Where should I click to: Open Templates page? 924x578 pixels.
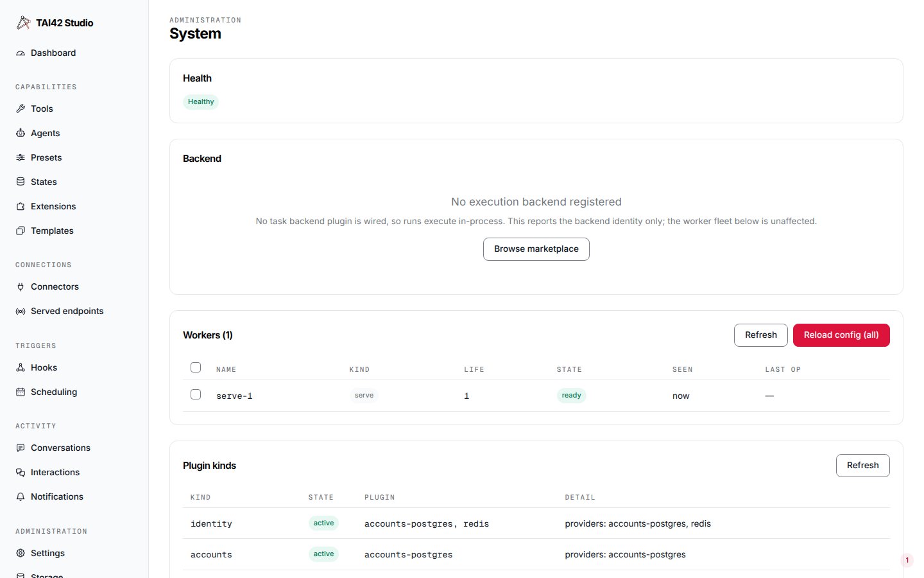(52, 231)
